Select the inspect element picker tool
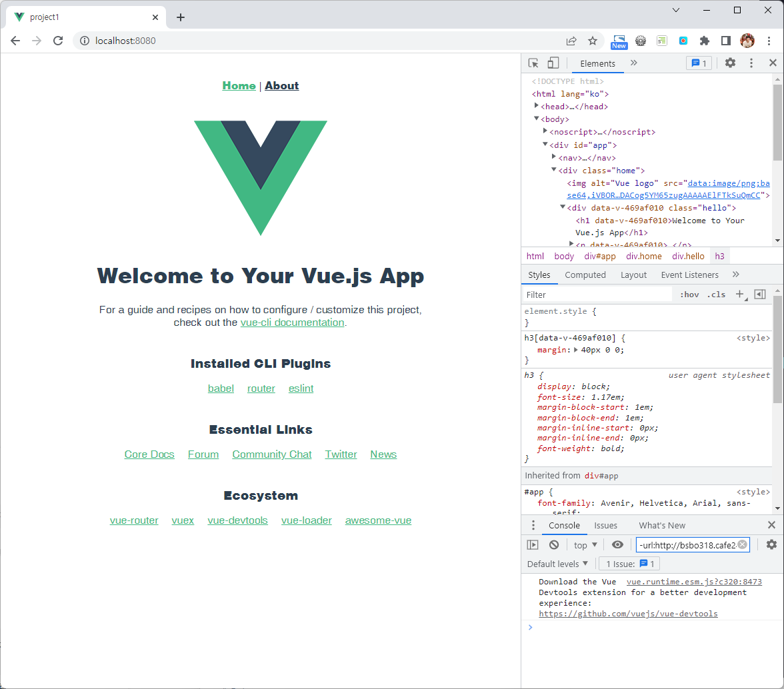The width and height of the screenshot is (784, 689). [533, 63]
